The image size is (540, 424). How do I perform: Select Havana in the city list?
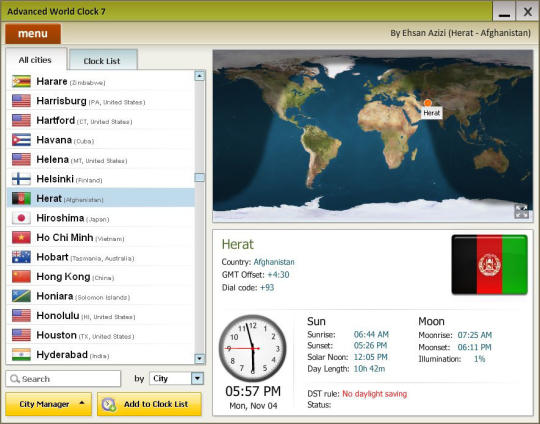point(101,140)
